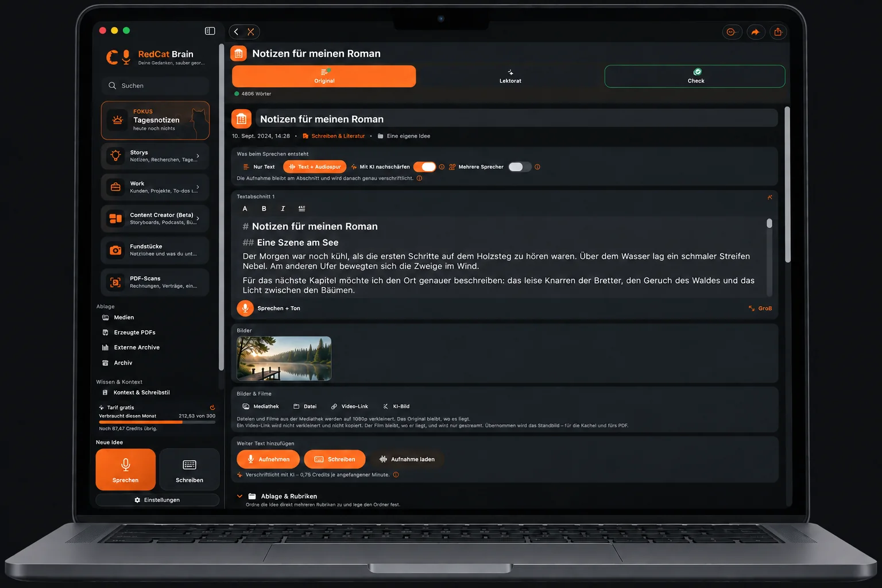The height and width of the screenshot is (588, 882).
Task: Insert a Video-Link
Action: (350, 407)
